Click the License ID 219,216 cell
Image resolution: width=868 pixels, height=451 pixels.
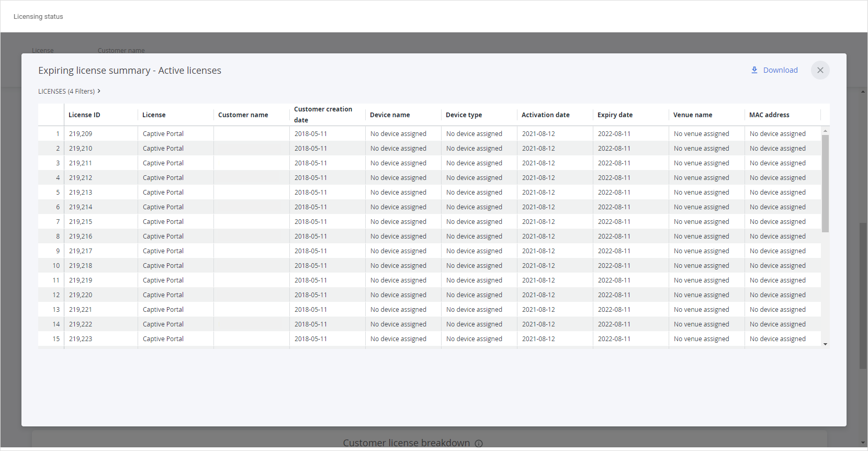coord(81,236)
